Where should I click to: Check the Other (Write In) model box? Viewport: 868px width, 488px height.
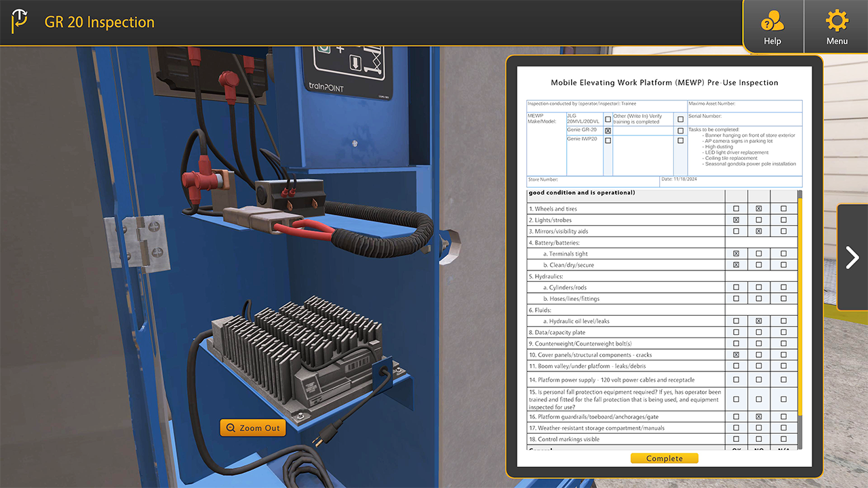coord(680,119)
